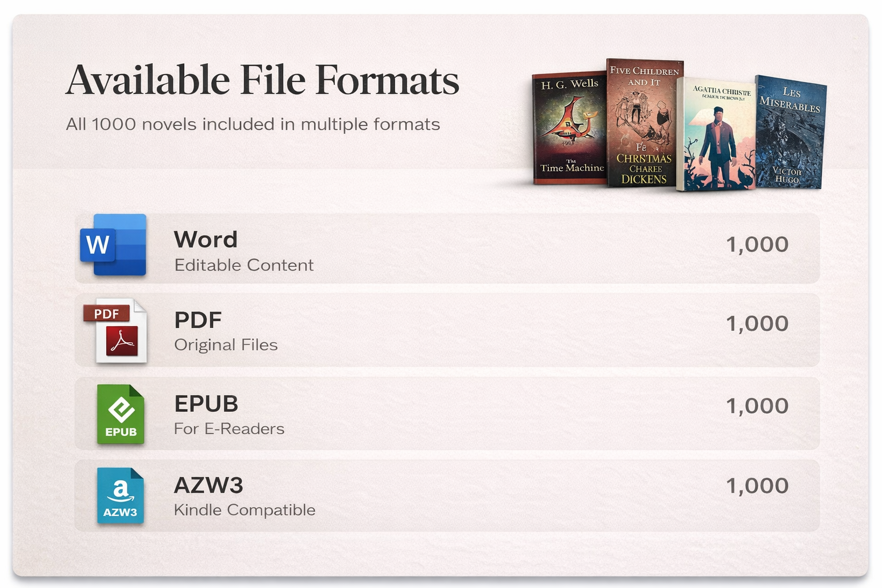Click the Kindle Compatible description
The width and height of the screenshot is (882, 588).
[x=245, y=510]
